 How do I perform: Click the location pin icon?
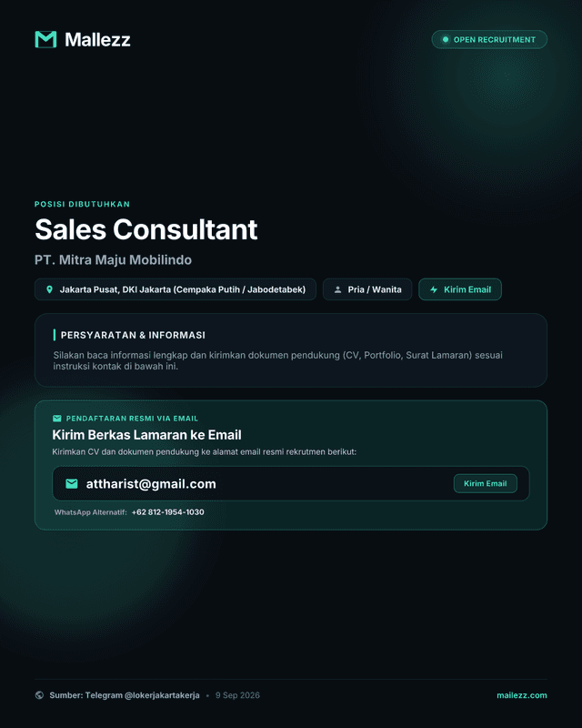50,289
